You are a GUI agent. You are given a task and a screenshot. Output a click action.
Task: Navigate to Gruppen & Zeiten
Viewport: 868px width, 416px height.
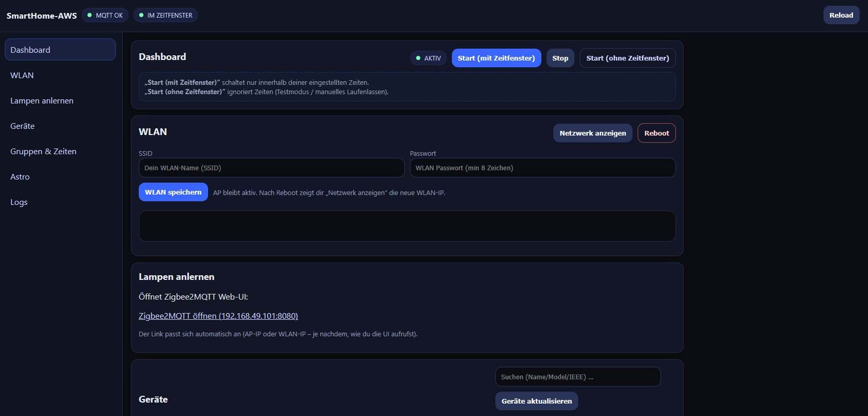point(60,151)
